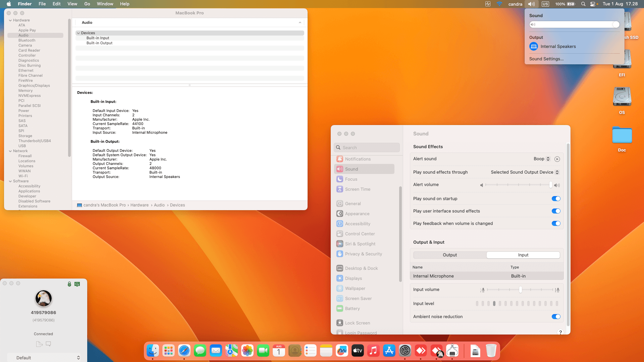Collapse Hardware section in System Information sidebar
Image resolution: width=644 pixels, height=362 pixels.
(x=10, y=20)
